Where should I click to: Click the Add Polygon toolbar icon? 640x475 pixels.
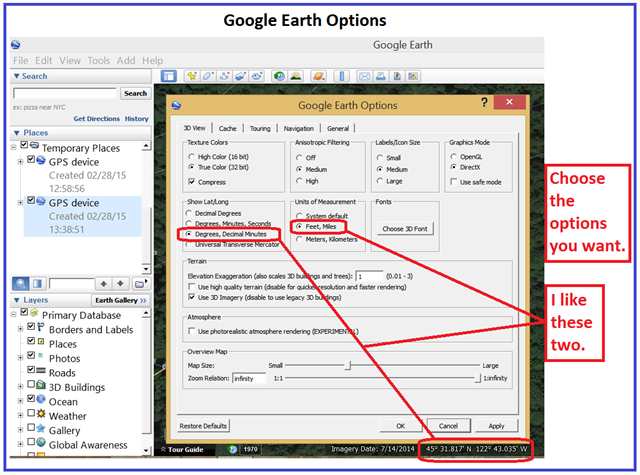[208, 76]
